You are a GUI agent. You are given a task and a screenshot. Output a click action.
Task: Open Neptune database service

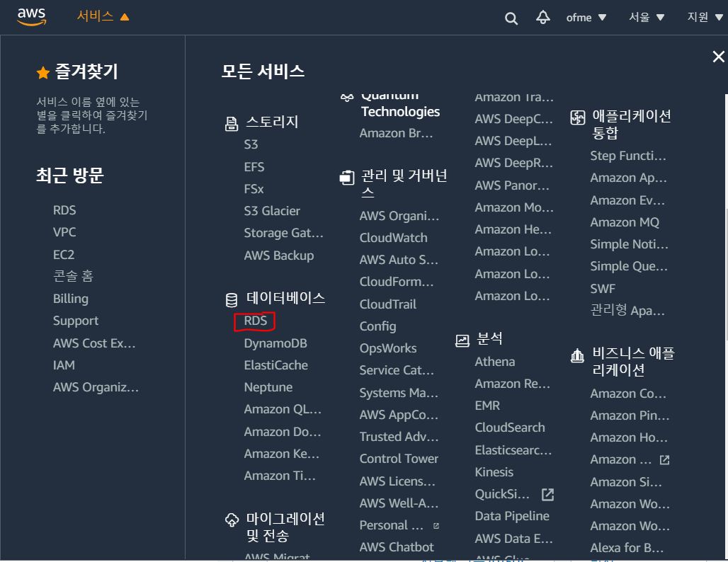268,387
